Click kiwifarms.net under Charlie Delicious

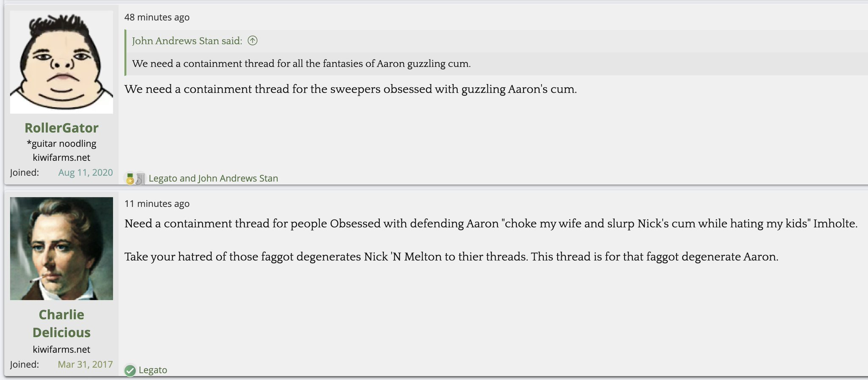click(61, 349)
